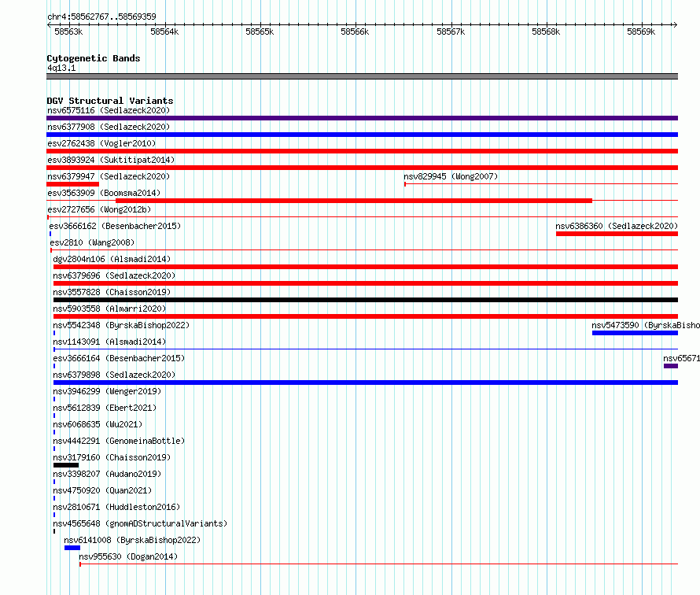Click the short black nsv3179160 bar

tap(65, 465)
